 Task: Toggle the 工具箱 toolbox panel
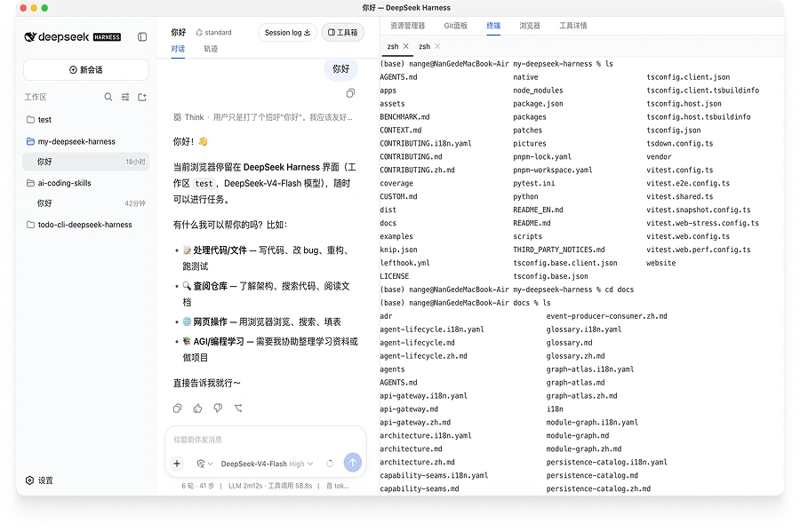(x=342, y=33)
